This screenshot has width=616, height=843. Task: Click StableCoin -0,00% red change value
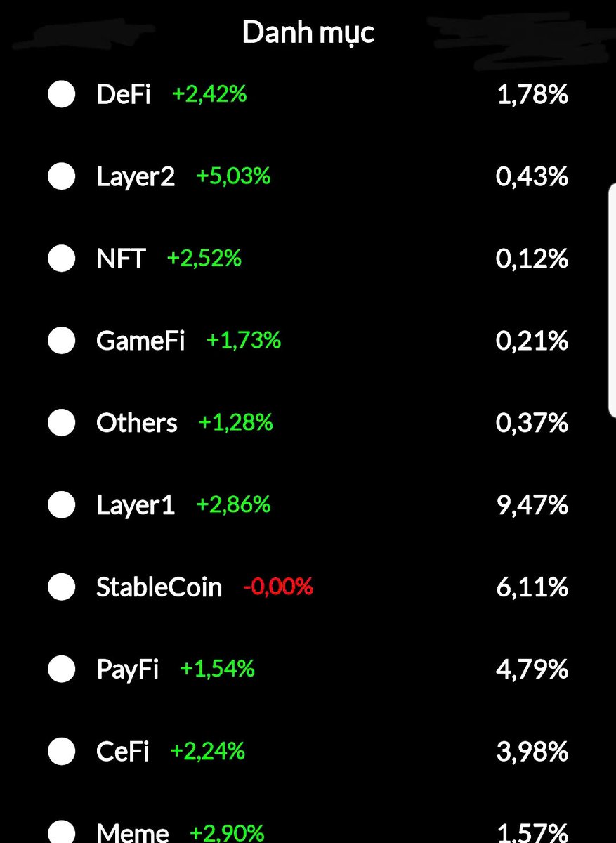click(x=278, y=586)
